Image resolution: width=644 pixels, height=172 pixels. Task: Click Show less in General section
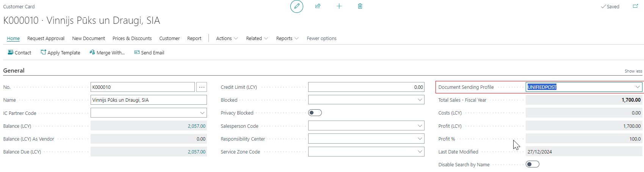coord(633,71)
